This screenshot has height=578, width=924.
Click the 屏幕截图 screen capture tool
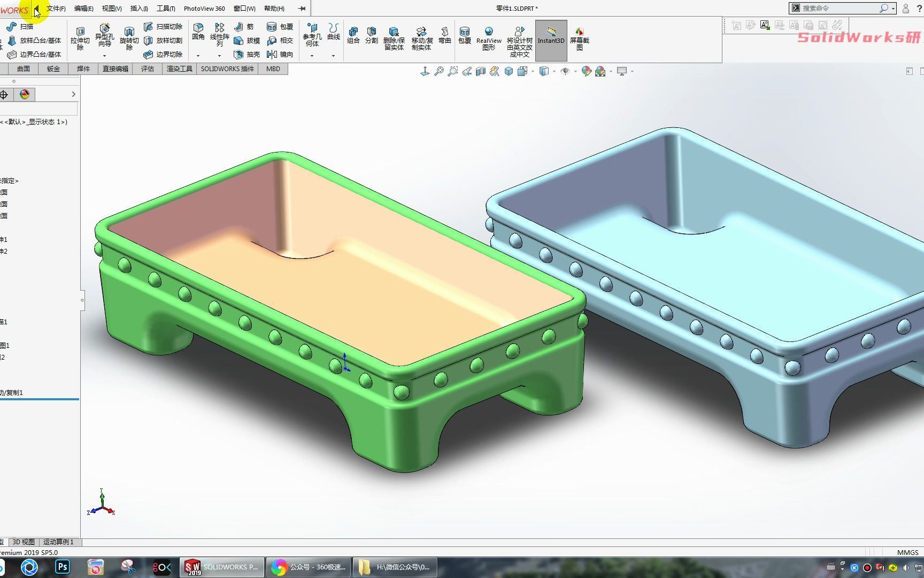tap(579, 39)
